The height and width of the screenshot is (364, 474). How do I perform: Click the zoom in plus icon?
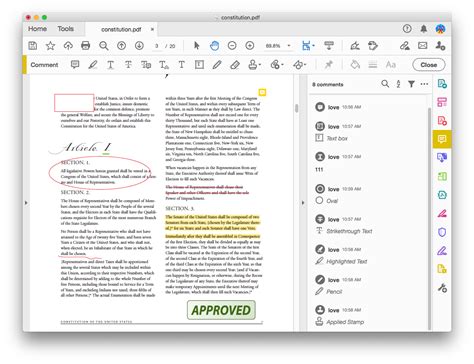pyautogui.click(x=250, y=45)
